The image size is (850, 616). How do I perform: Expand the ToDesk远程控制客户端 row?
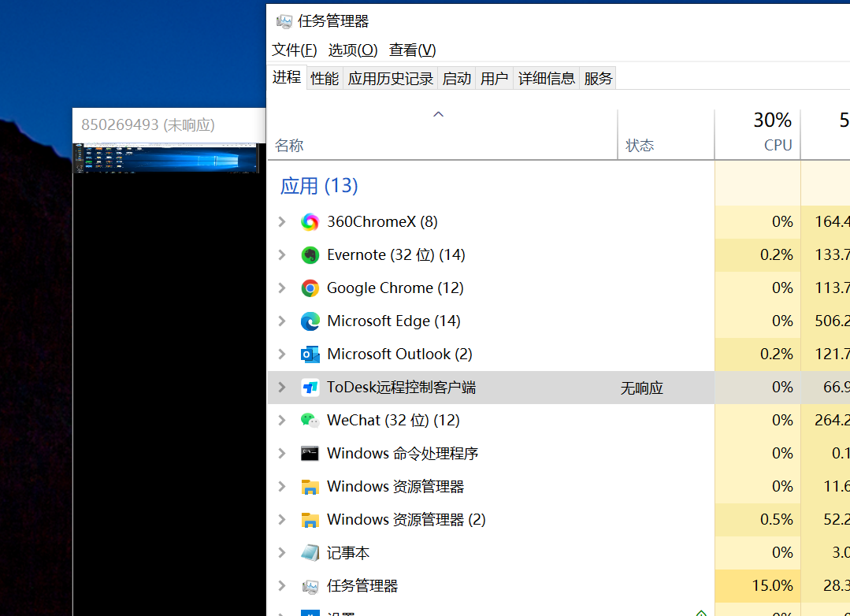tap(282, 388)
